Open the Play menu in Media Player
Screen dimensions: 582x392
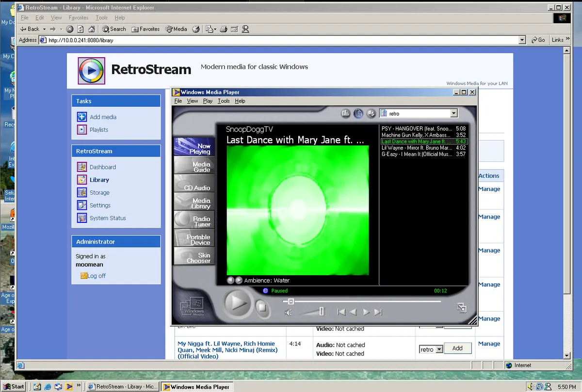click(x=208, y=101)
